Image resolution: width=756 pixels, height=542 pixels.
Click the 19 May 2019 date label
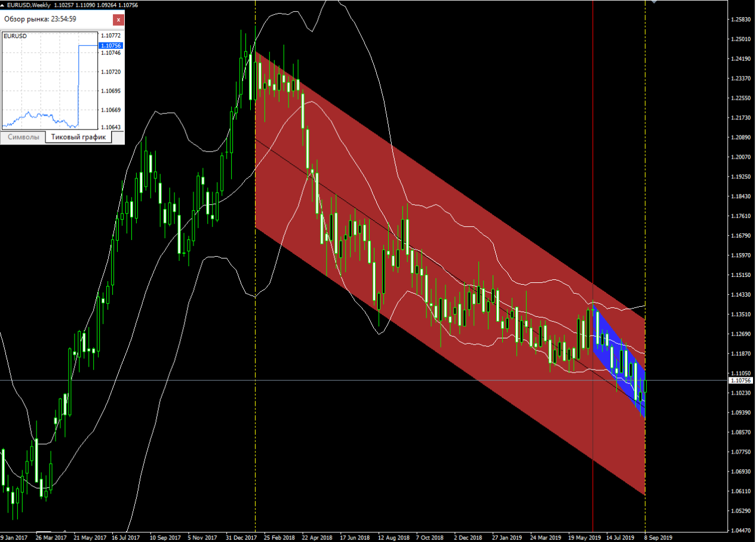click(585, 537)
